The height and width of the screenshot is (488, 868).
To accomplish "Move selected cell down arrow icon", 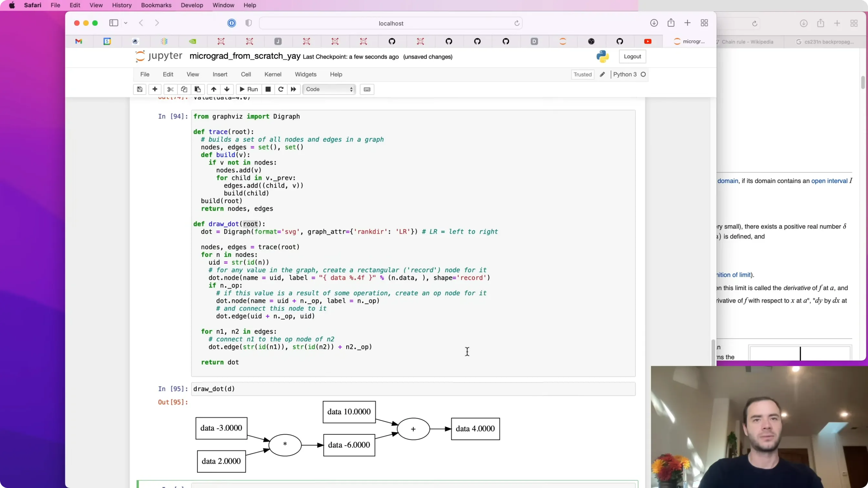I will 227,89.
